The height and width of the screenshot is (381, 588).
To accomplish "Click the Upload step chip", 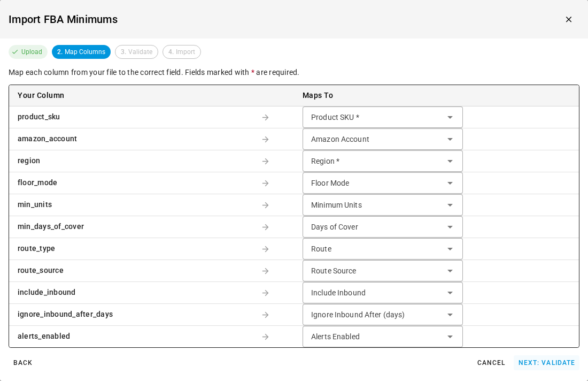I will [x=28, y=52].
